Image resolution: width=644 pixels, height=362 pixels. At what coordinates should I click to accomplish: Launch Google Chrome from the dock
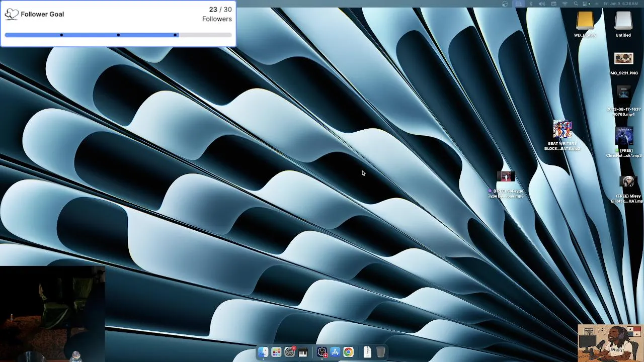coord(348,352)
